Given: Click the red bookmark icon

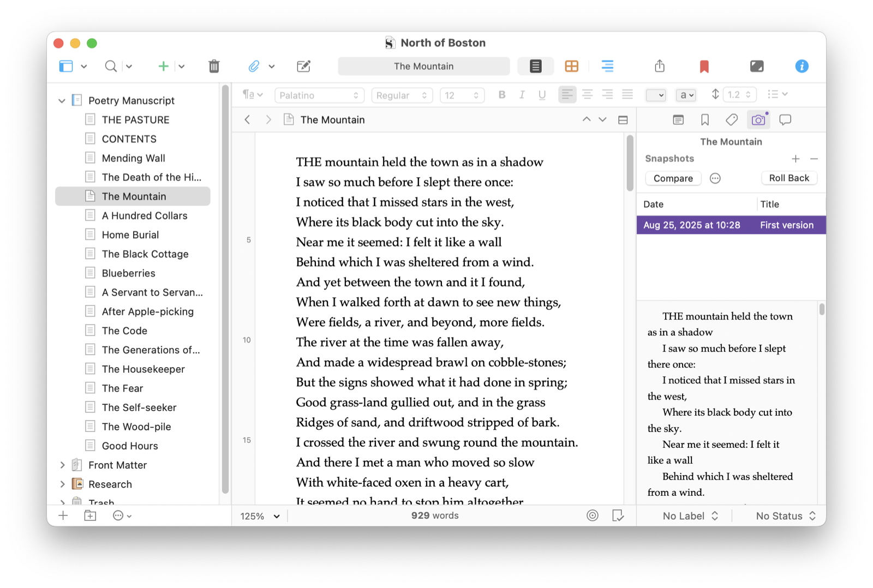Looking at the screenshot, I should click(x=704, y=66).
